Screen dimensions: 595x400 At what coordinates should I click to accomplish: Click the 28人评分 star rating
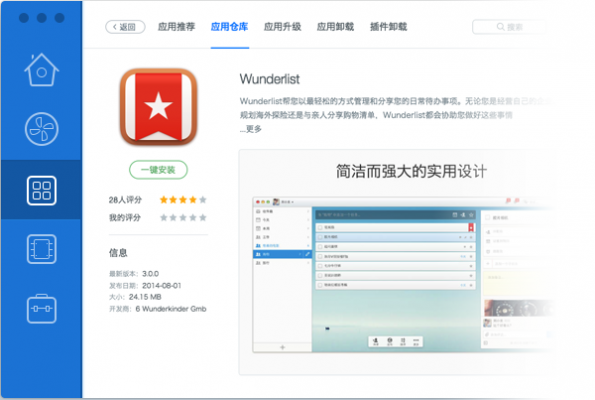[183, 200]
